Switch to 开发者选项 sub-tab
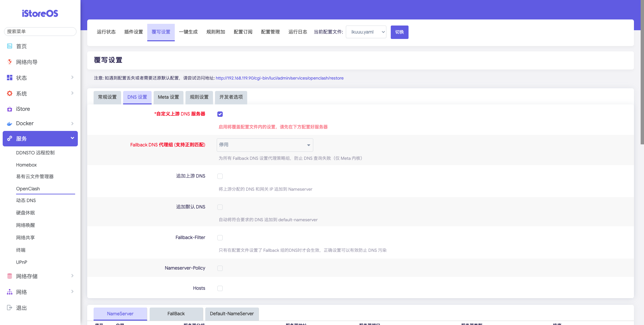The height and width of the screenshot is (325, 644). (231, 97)
